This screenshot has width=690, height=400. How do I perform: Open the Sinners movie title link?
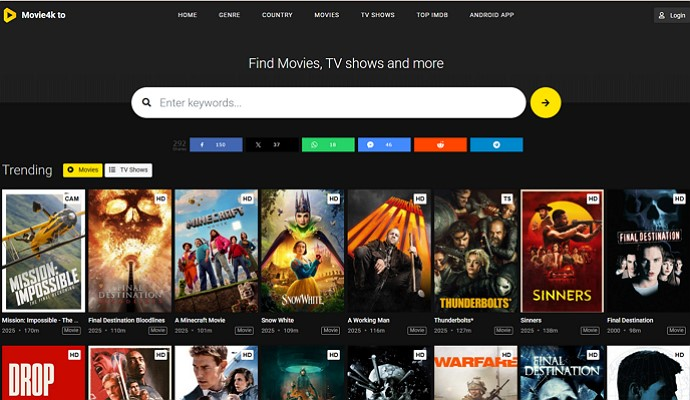[x=531, y=320]
